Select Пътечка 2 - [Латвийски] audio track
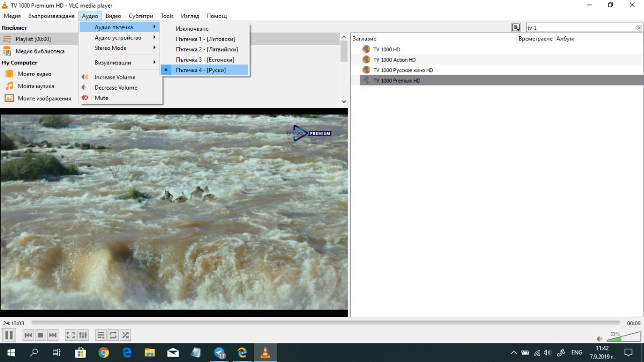Viewport: 644px width, 362px height. tap(204, 49)
